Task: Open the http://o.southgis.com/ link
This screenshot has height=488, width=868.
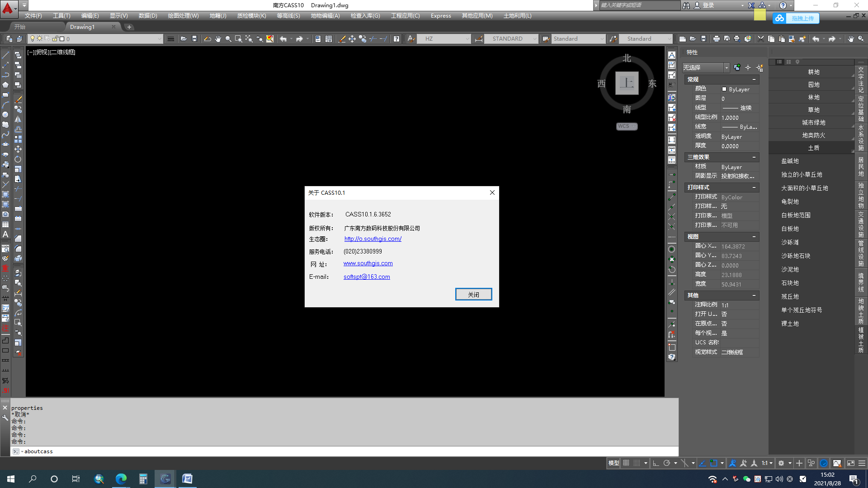Action: pyautogui.click(x=373, y=239)
